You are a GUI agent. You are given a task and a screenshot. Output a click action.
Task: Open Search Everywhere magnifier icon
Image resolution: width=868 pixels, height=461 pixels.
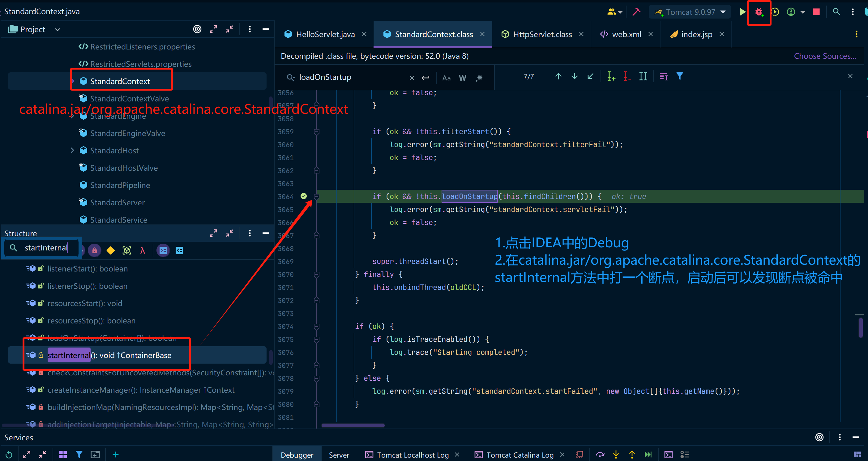pyautogui.click(x=836, y=12)
